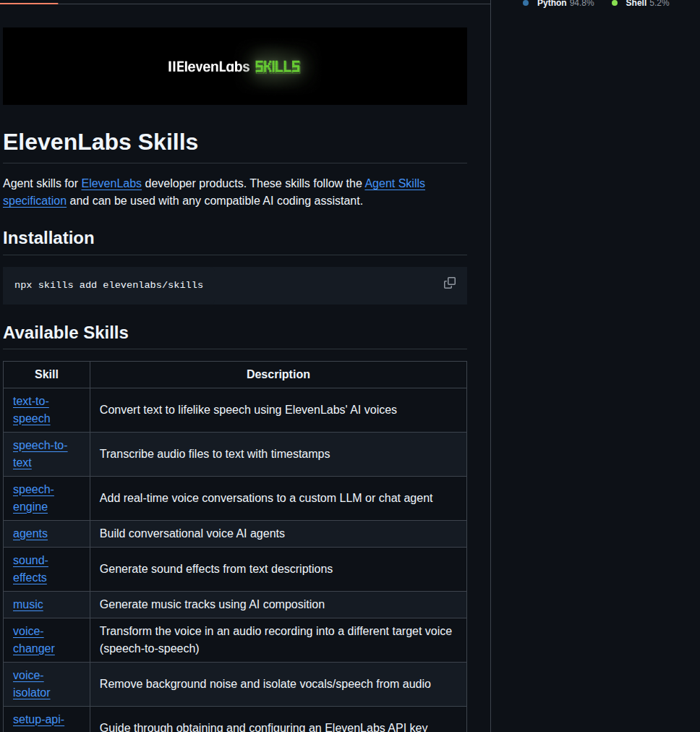Image resolution: width=700 pixels, height=732 pixels.
Task: Copy the npx install command
Action: (449, 283)
